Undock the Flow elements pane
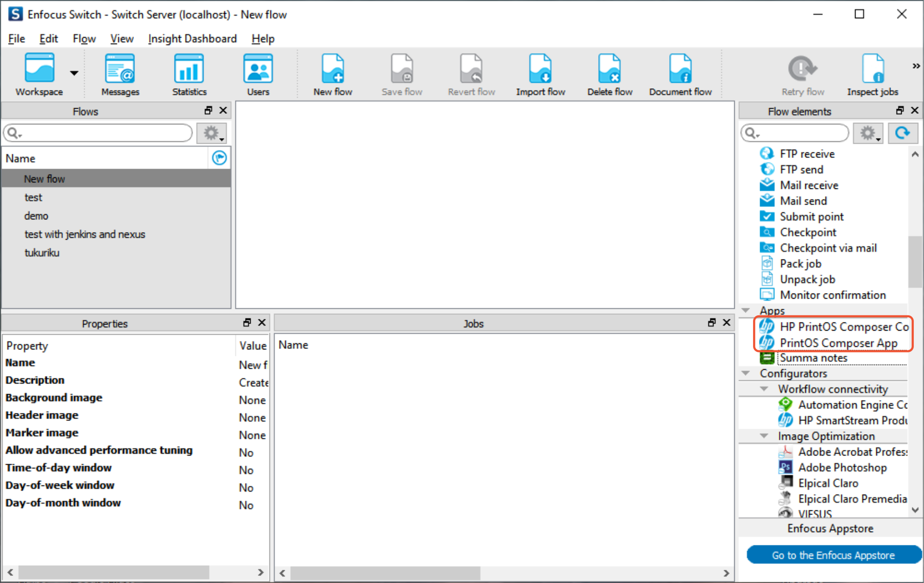Screen dimensions: 924x583 tap(900, 110)
